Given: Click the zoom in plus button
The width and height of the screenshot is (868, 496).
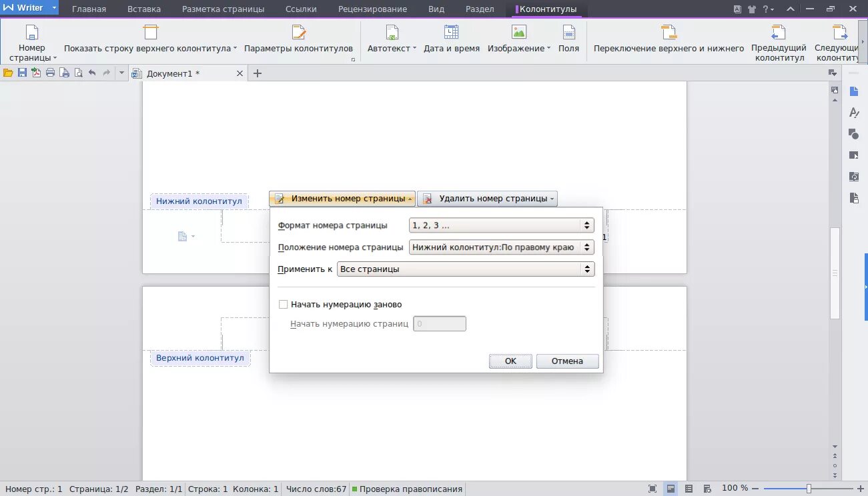Looking at the screenshot, I should pos(861,489).
